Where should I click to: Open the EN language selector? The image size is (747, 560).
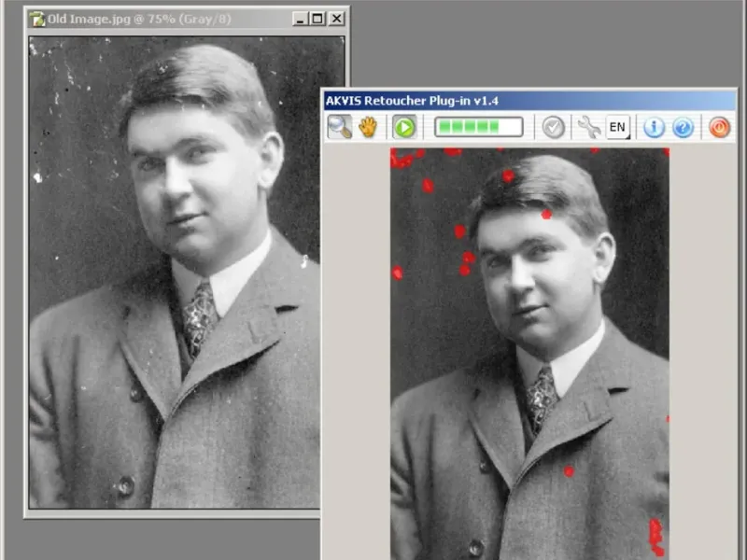coord(618,127)
